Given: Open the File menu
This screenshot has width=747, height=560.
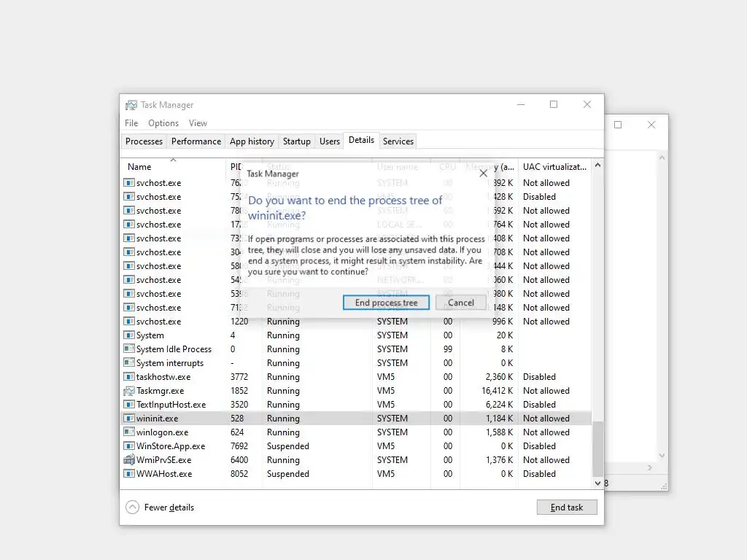Looking at the screenshot, I should coord(131,122).
